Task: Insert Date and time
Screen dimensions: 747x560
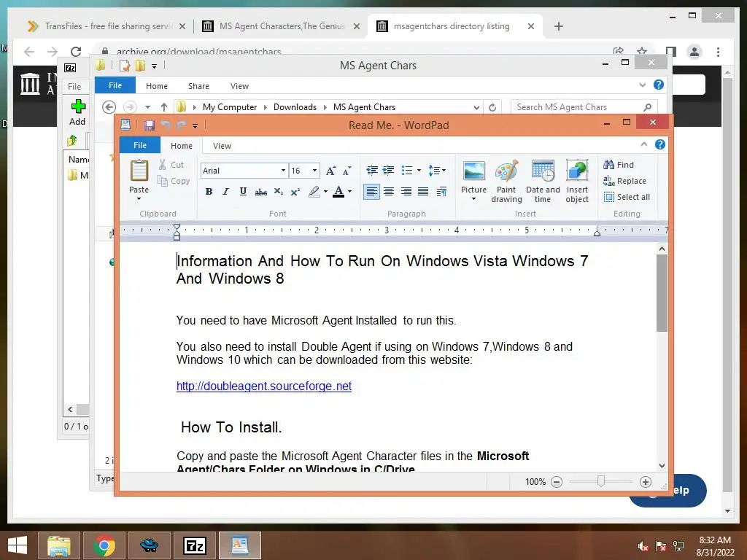Action: pos(543,181)
